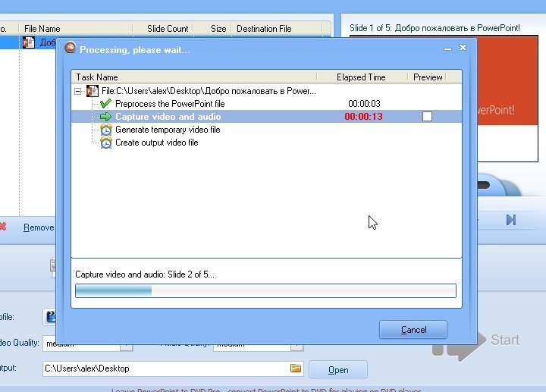Click the elapsed time 00:00:03
Viewport: 546px width, 392px height.
[364, 104]
